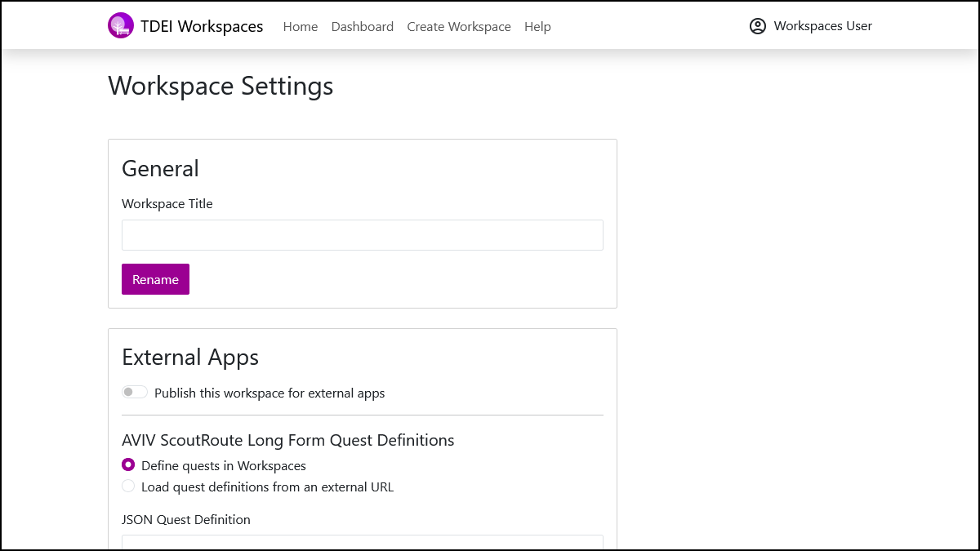Open the Home navigation item
980x551 pixels.
pyautogui.click(x=300, y=26)
